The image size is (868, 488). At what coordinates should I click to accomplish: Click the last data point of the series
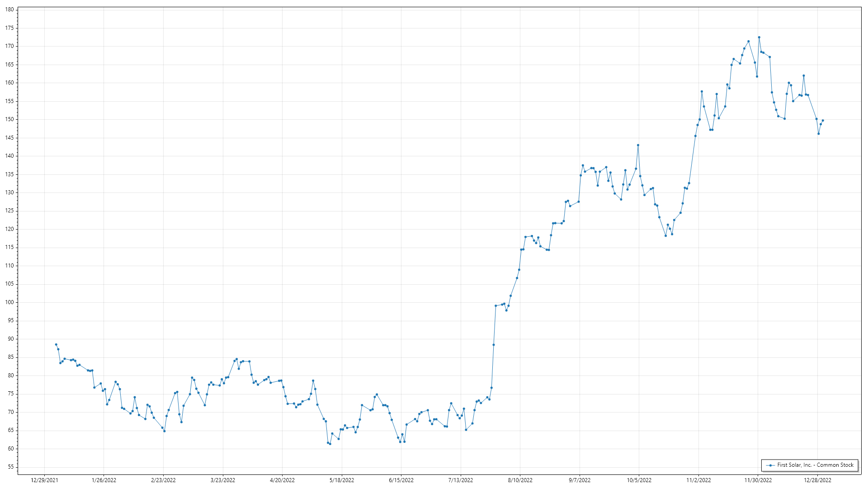coord(823,121)
